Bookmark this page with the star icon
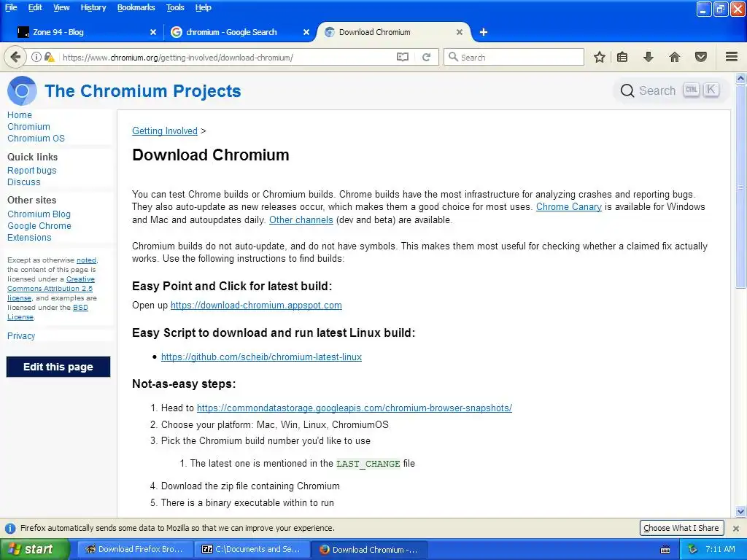The width and height of the screenshot is (747, 560). pyautogui.click(x=600, y=57)
